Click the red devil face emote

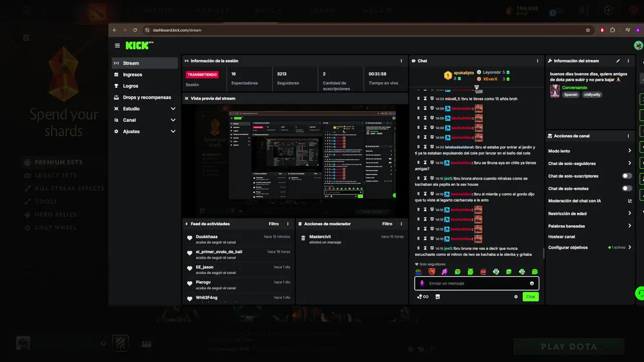click(x=432, y=271)
